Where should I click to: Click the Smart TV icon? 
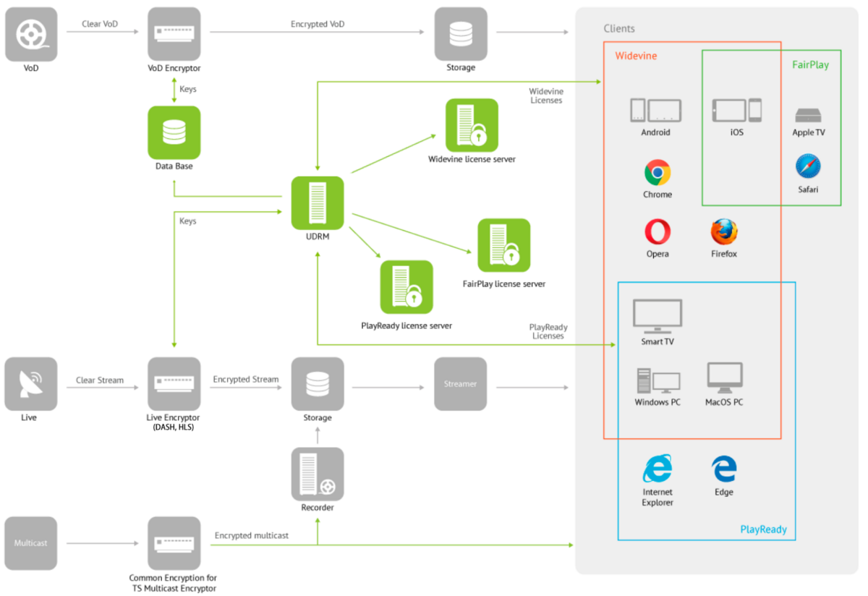coord(658,316)
